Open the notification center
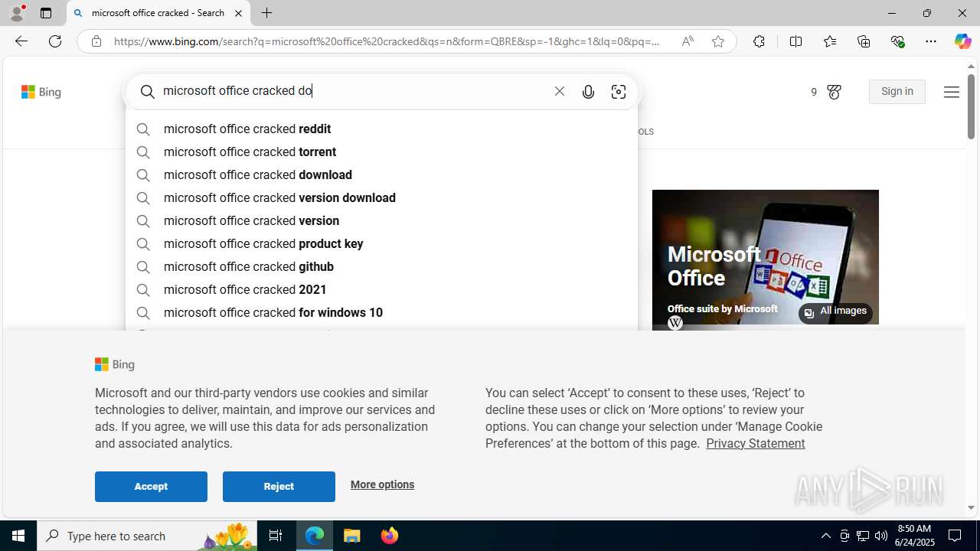 click(x=955, y=536)
